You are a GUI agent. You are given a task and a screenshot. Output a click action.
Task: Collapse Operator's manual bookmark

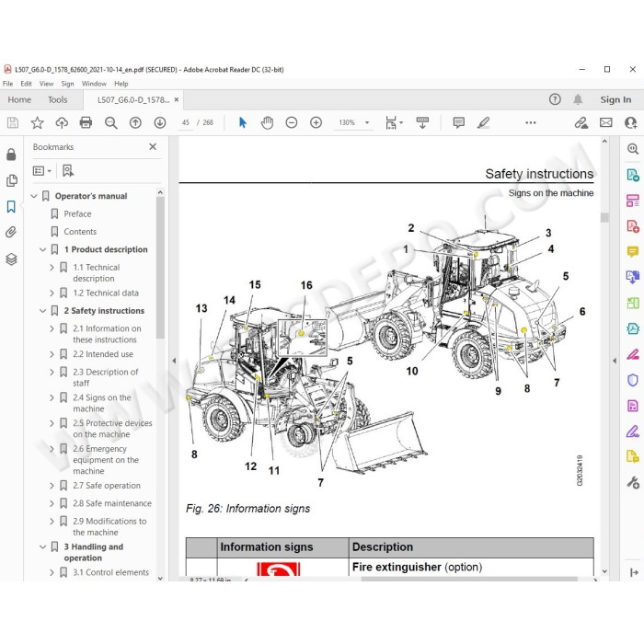point(34,196)
